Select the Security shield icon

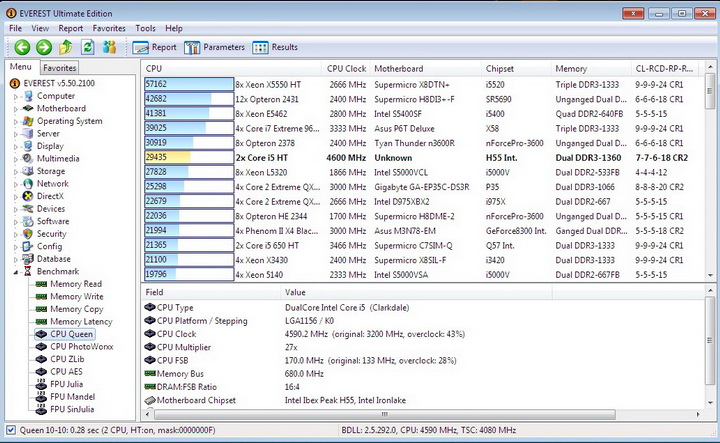pyautogui.click(x=28, y=234)
